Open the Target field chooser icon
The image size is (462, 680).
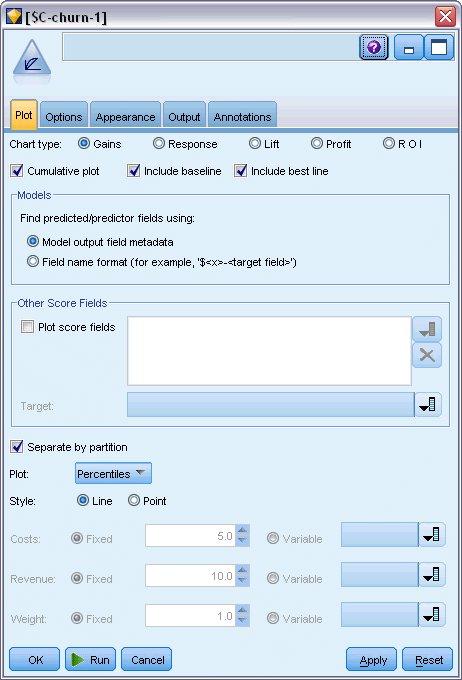coord(428,405)
